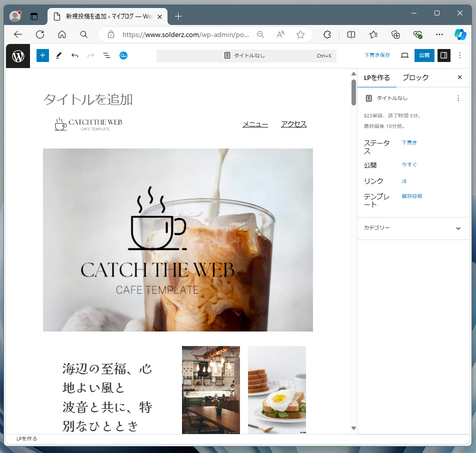Screen dimensions: 476x453
Task: Click the 下書き保存 button
Action: 377,55
